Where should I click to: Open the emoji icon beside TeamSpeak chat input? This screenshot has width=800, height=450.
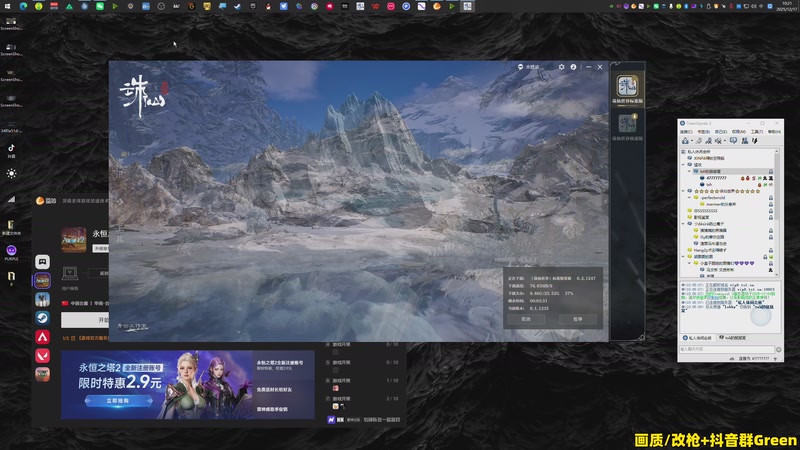click(x=779, y=349)
